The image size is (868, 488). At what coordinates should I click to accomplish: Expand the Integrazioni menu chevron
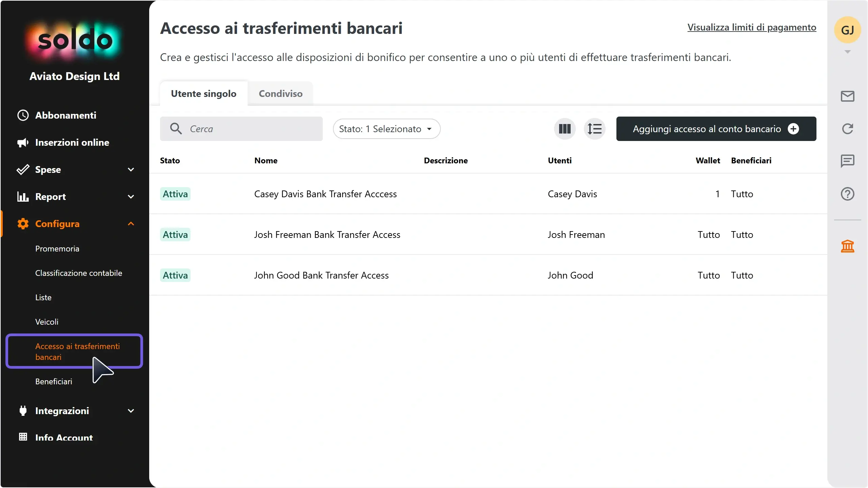[131, 411]
